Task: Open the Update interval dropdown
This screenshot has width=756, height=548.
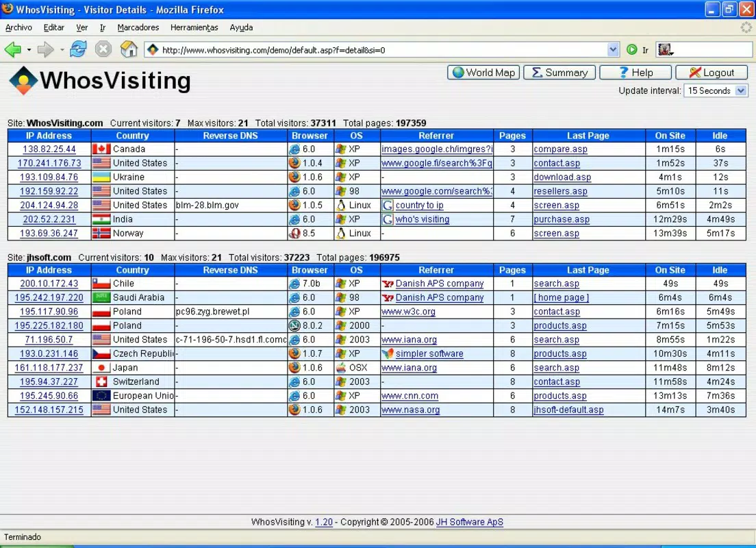Action: (x=716, y=90)
